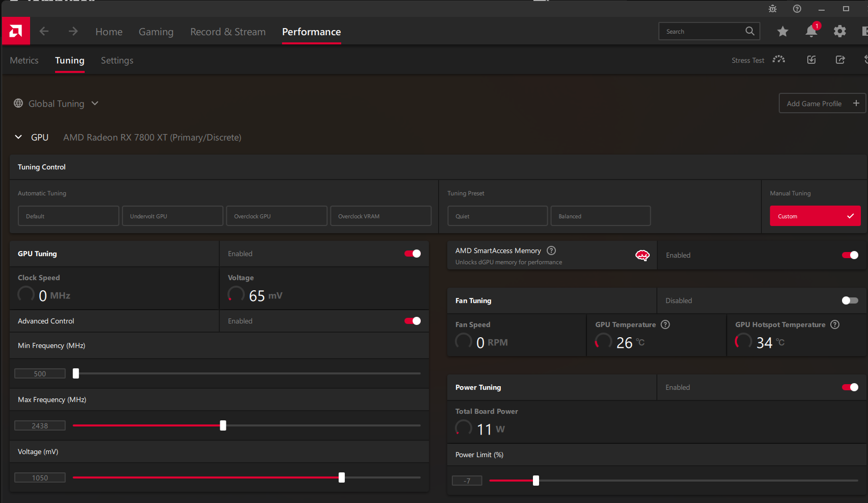The height and width of the screenshot is (503, 868).
Task: Click the Power Limit (%) slider handle
Action: 536,481
